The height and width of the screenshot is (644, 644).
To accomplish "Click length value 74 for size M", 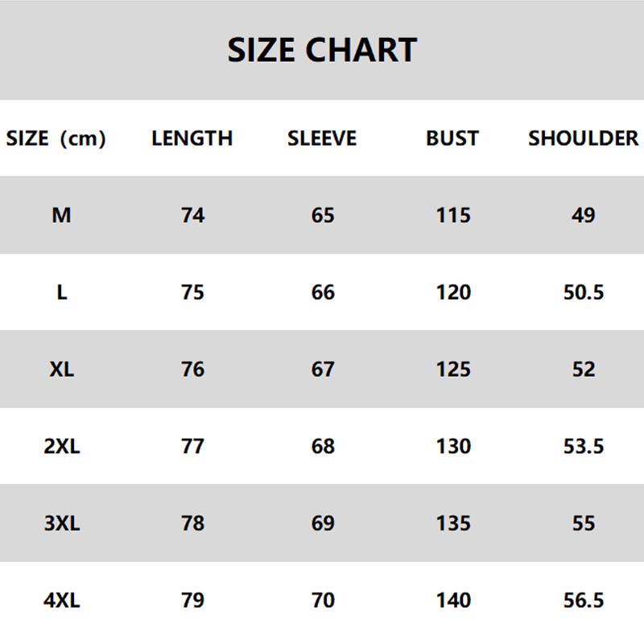I will pos(193,215).
